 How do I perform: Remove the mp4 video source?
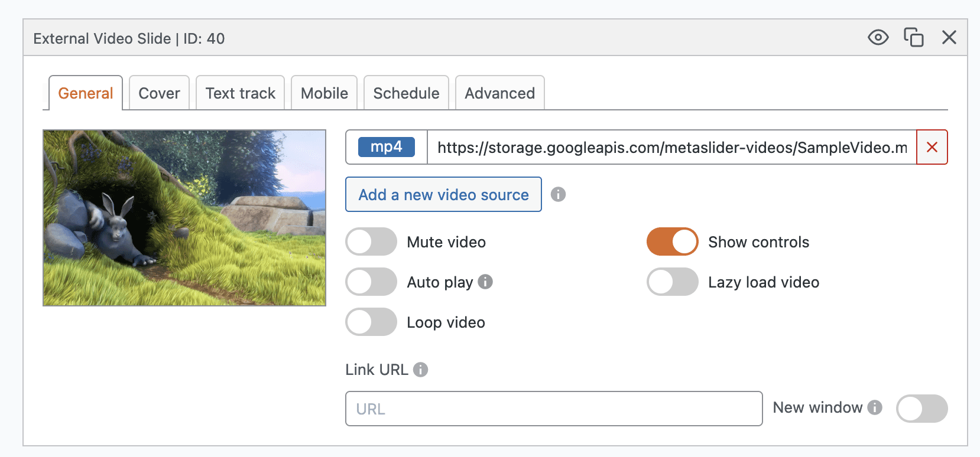(x=932, y=147)
